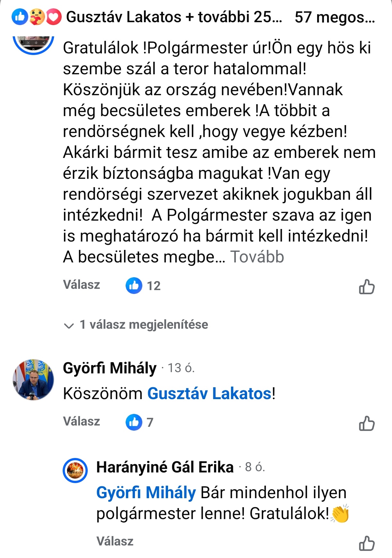Screen dimensions: 392x558
Task: Expand '1 válasz megjelenítése' replies
Action: (136, 325)
